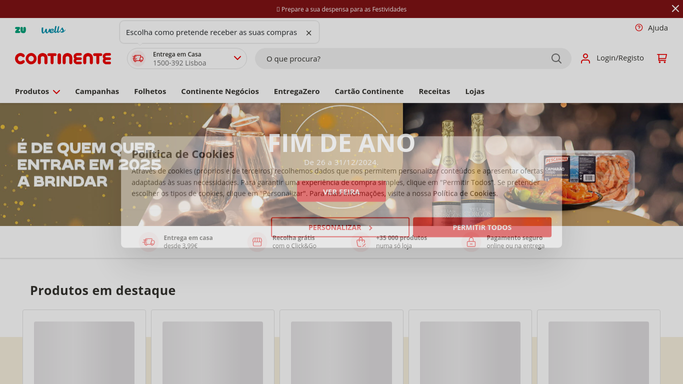Screen dimensions: 683x384
Task: Open the ZU brand link
Action: [x=20, y=30]
